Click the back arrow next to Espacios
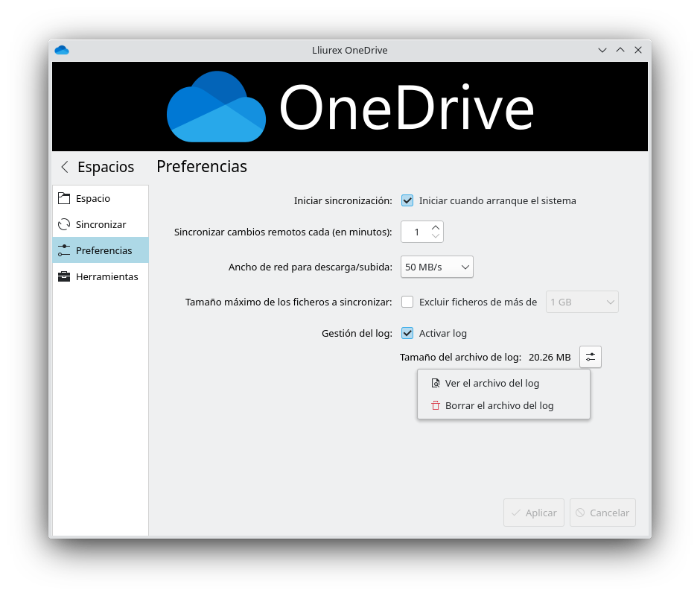Viewport: 700px width, 596px height. (x=65, y=167)
